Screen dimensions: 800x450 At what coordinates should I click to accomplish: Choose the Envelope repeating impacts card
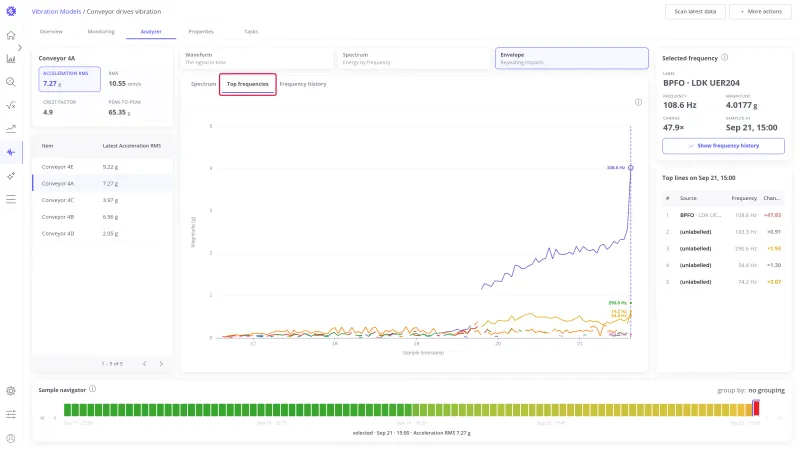click(x=571, y=58)
